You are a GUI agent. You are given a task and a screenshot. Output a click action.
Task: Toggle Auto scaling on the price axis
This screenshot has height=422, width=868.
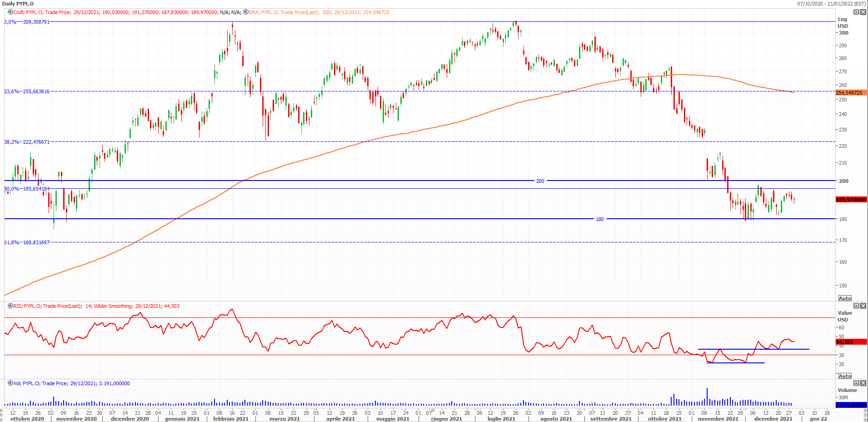tap(844, 298)
